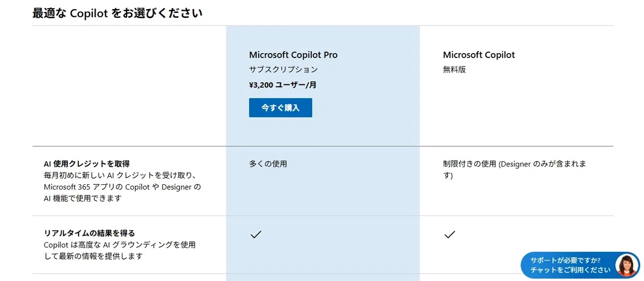
Task: Open the サポートが必要ですか? chat bubble
Action: 580,265
